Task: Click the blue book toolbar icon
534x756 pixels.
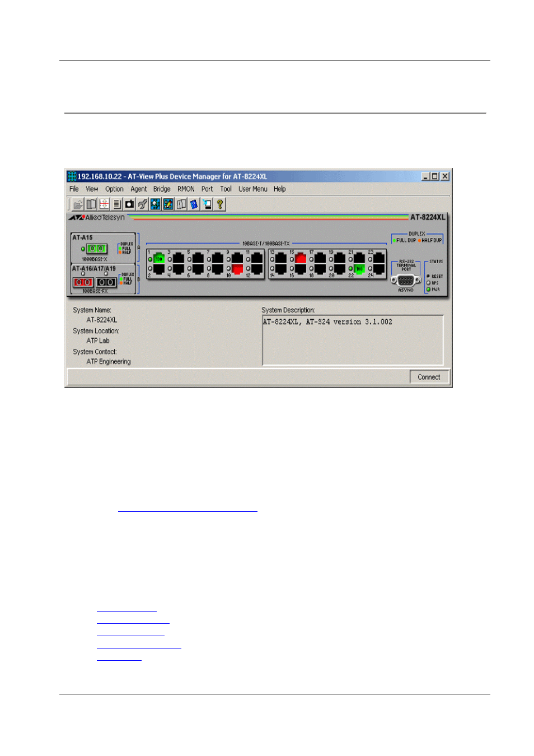Action: click(194, 204)
